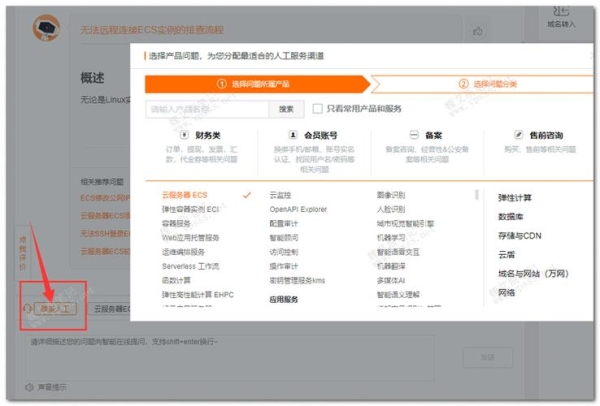Click the 售前咨询 pencil icon

coord(518,135)
